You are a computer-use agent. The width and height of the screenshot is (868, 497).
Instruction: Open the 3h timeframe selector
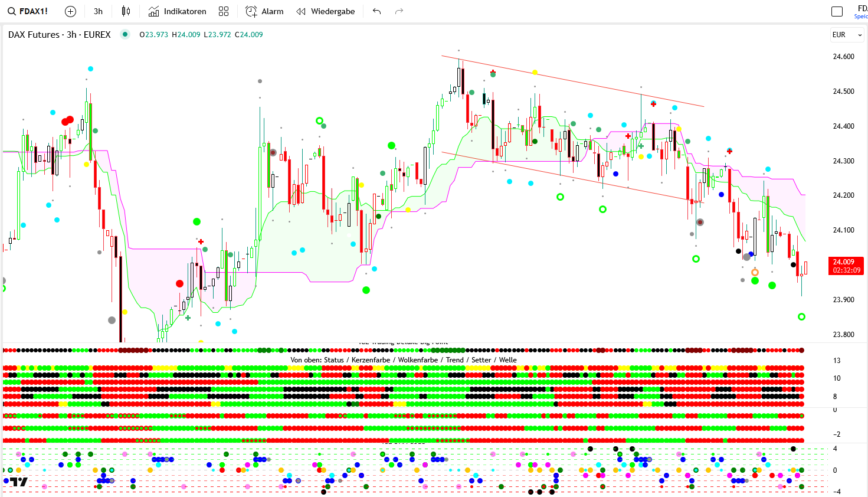click(98, 11)
